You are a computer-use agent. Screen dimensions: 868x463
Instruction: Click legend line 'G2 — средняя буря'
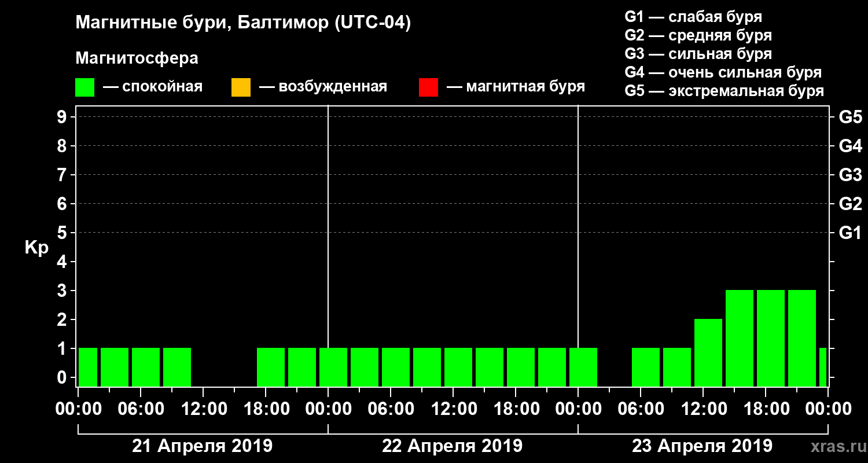click(x=698, y=35)
